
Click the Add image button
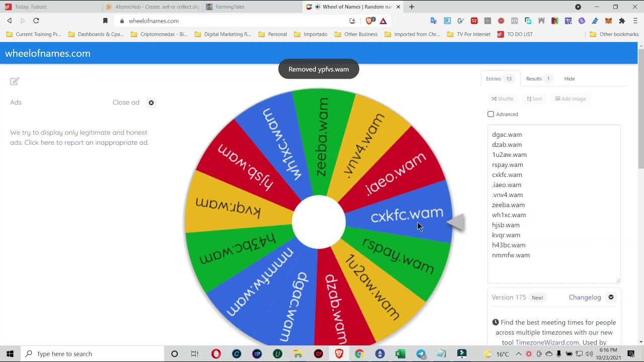pyautogui.click(x=571, y=99)
